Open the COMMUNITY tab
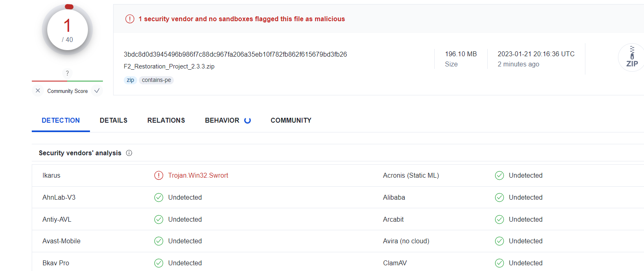 [291, 121]
